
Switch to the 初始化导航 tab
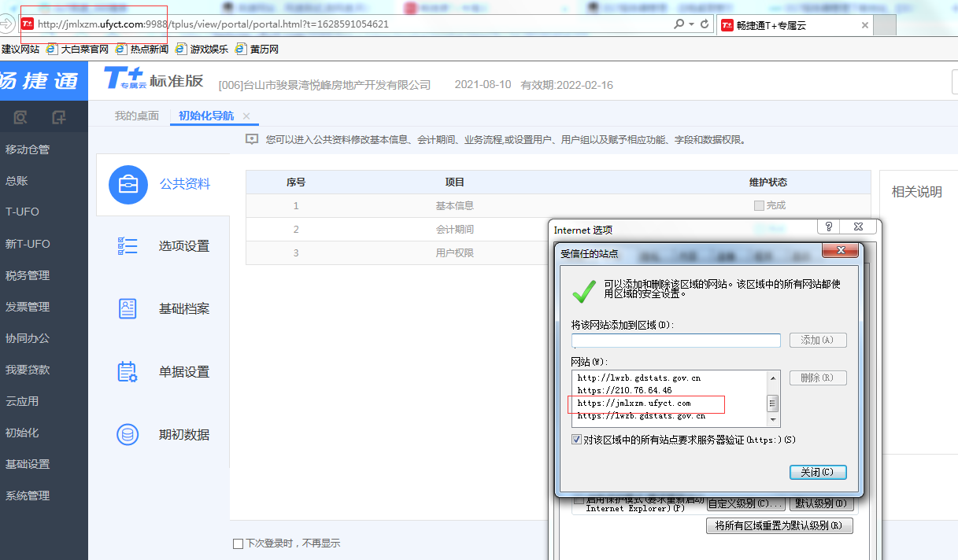[x=206, y=116]
